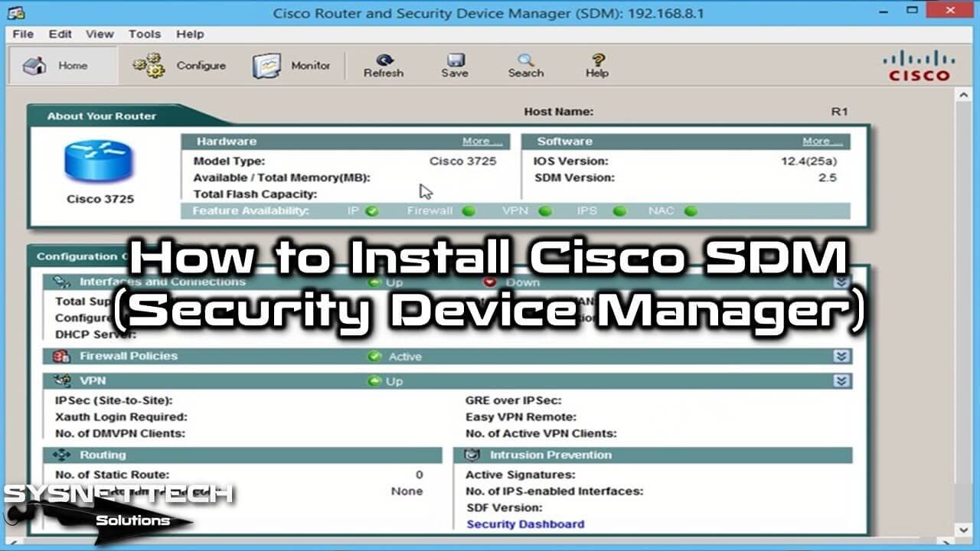This screenshot has width=980, height=551.
Task: Click the Host Name label
Action: (x=559, y=112)
